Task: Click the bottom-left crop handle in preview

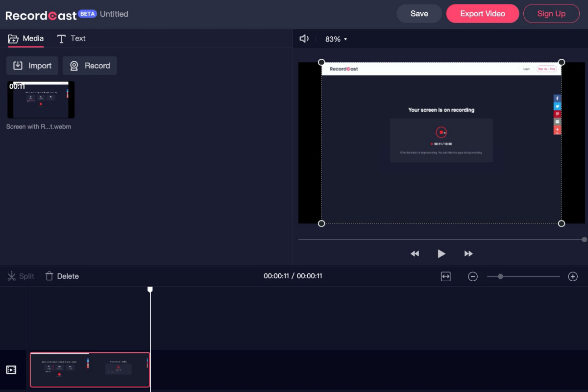Action: point(321,223)
